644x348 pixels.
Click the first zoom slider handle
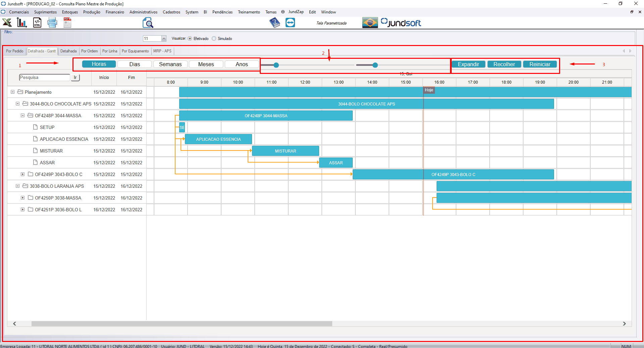point(276,65)
